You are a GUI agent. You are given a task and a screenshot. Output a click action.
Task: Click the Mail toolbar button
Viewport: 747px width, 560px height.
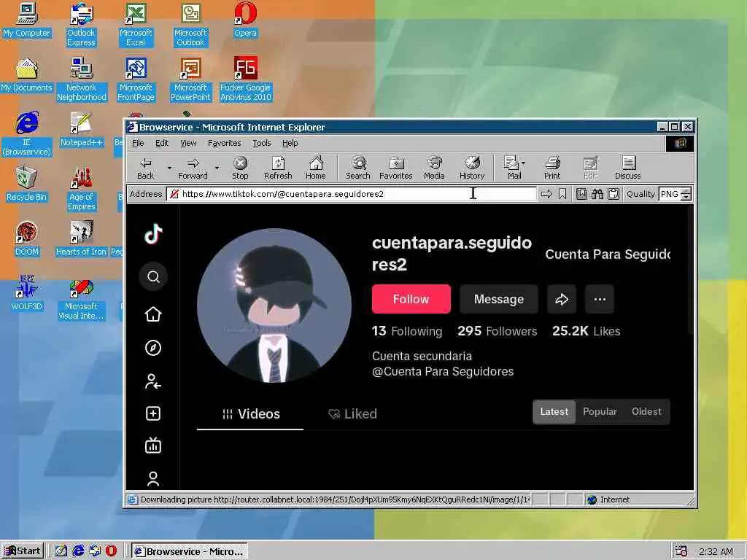pyautogui.click(x=514, y=168)
